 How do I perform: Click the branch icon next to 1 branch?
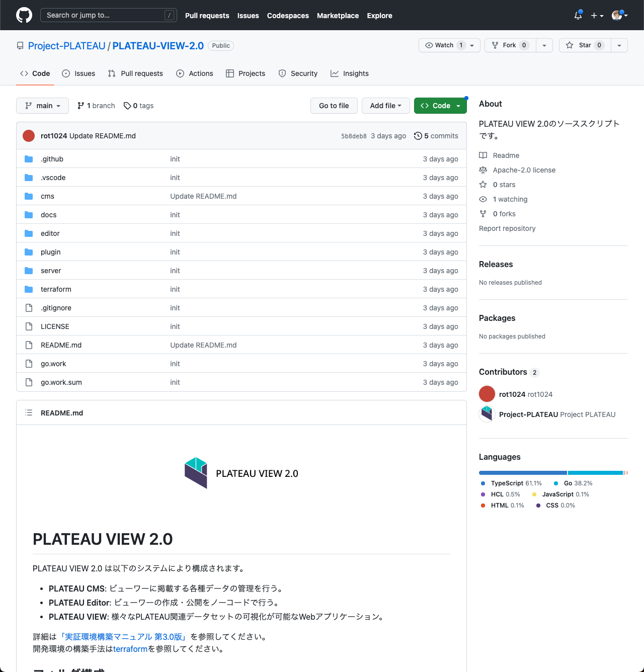pos(81,106)
